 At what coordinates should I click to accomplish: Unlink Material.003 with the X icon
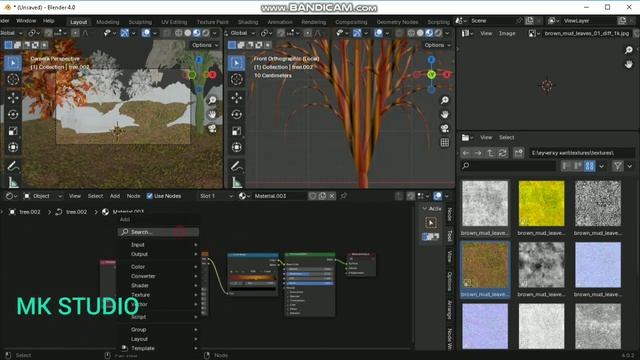click(332, 196)
